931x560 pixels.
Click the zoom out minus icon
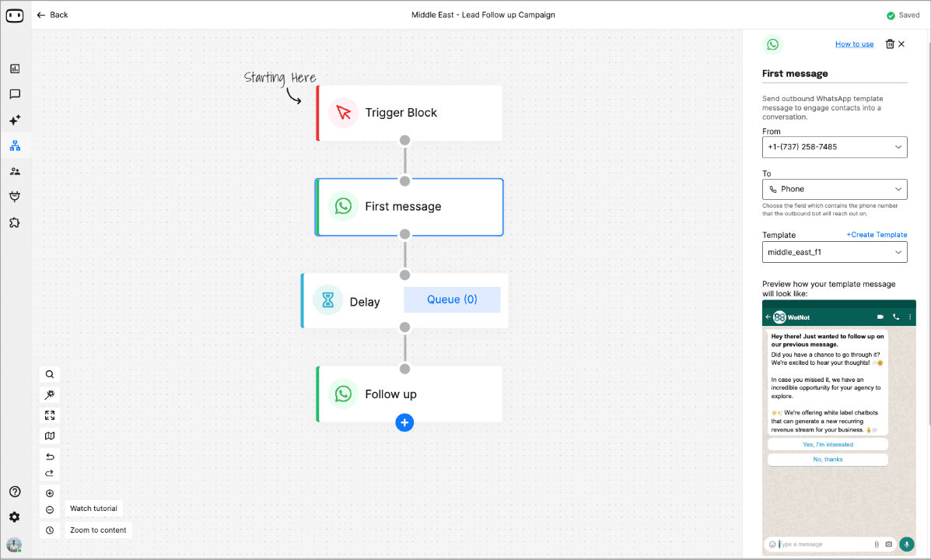pos(50,510)
